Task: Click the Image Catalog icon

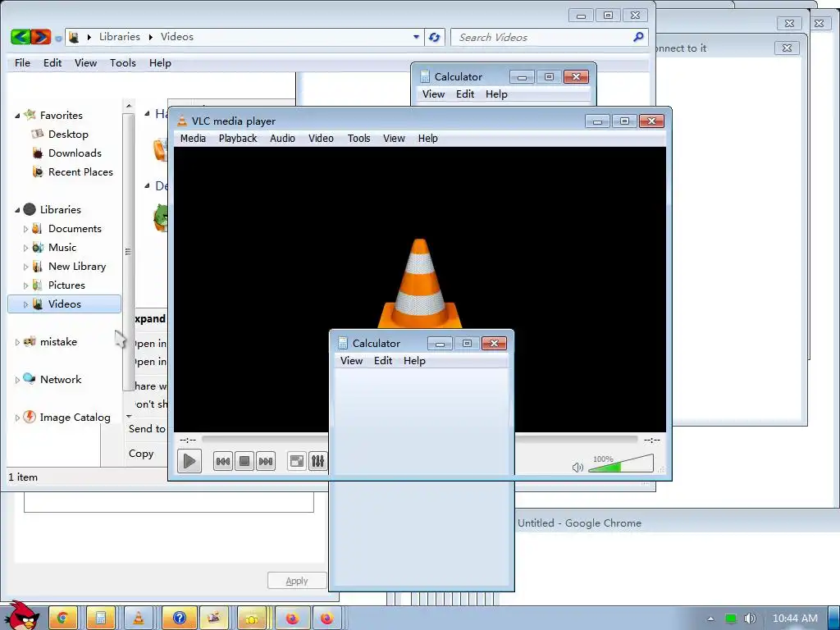Action: pos(30,417)
